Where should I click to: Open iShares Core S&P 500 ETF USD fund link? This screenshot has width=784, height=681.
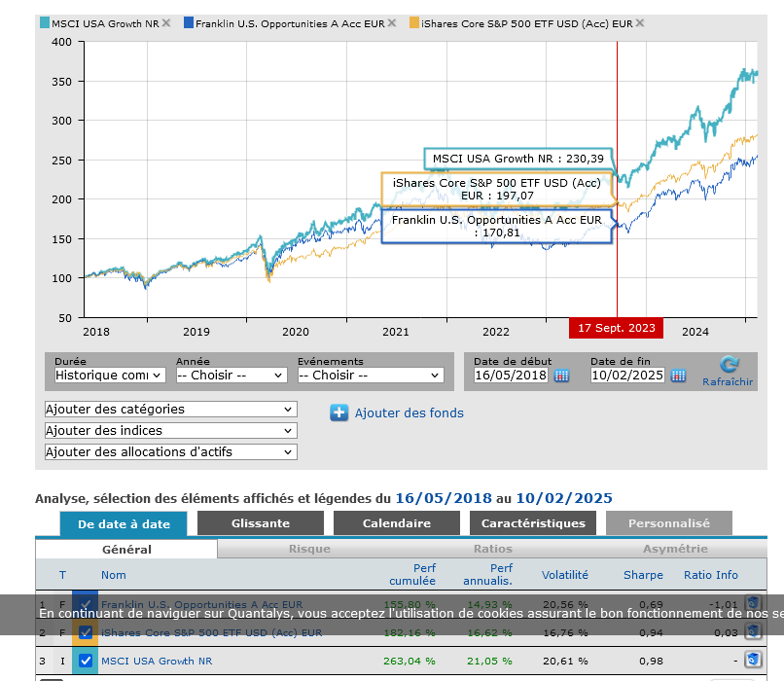point(211,632)
